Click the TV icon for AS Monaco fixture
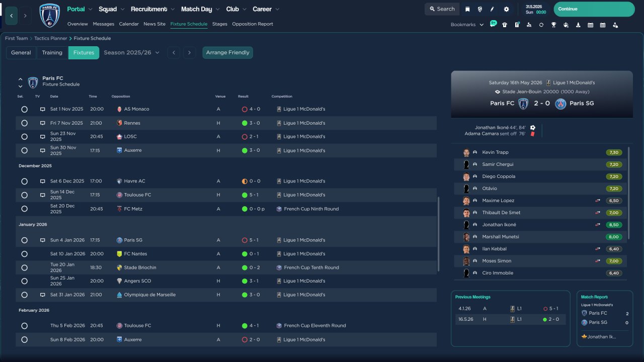 pos(43,109)
